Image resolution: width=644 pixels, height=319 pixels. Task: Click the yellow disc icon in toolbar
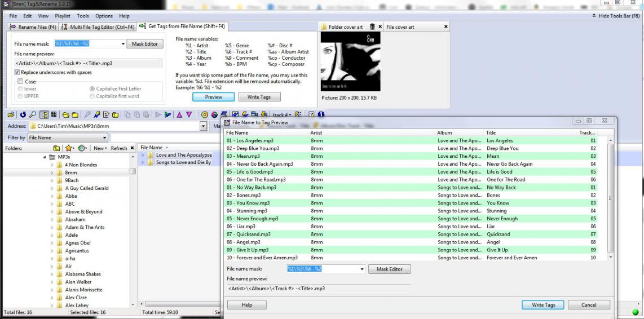[x=204, y=114]
